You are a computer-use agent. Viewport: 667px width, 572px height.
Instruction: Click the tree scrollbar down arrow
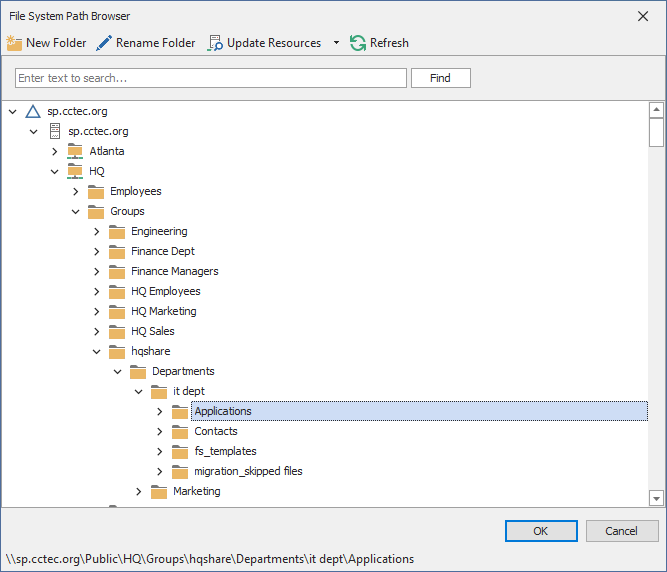(656, 498)
